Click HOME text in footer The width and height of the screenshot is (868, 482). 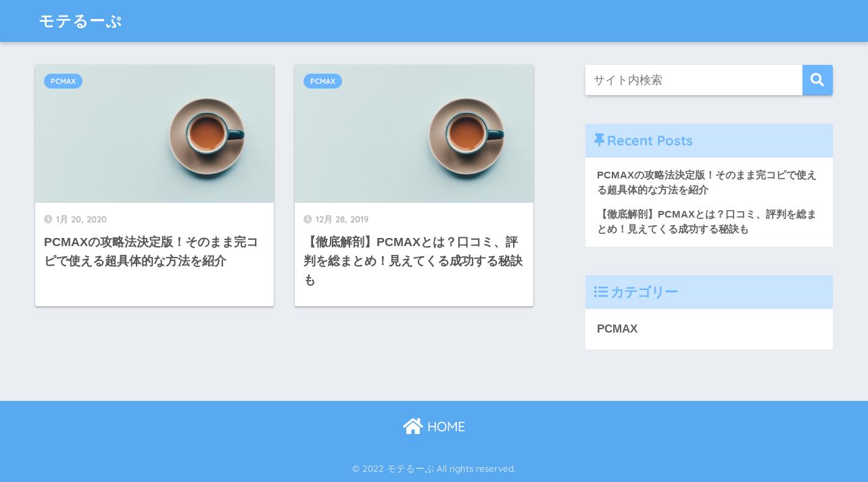coord(446,427)
